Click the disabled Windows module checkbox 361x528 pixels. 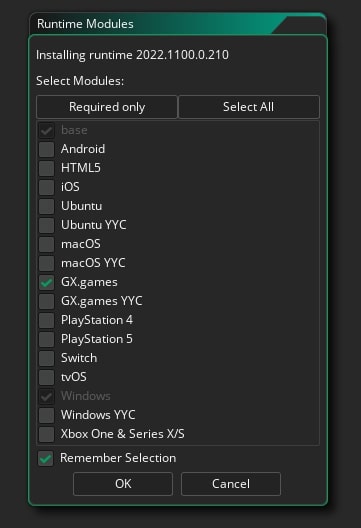46,396
